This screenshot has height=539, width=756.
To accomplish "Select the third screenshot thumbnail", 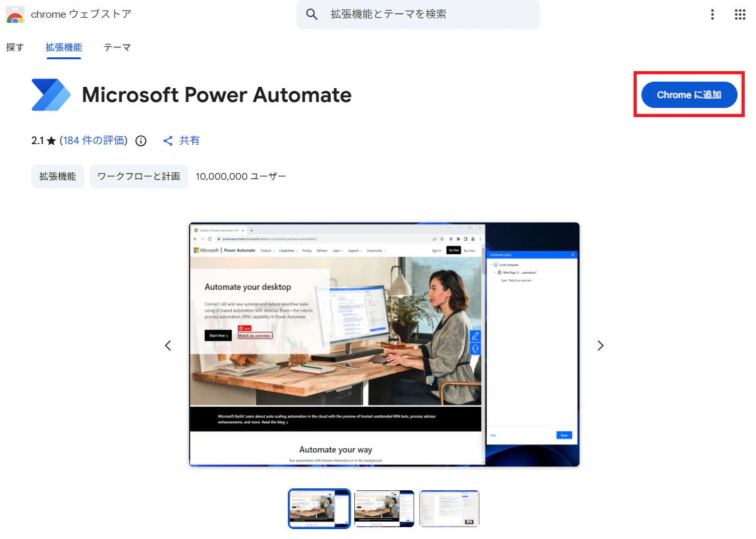I will click(449, 509).
